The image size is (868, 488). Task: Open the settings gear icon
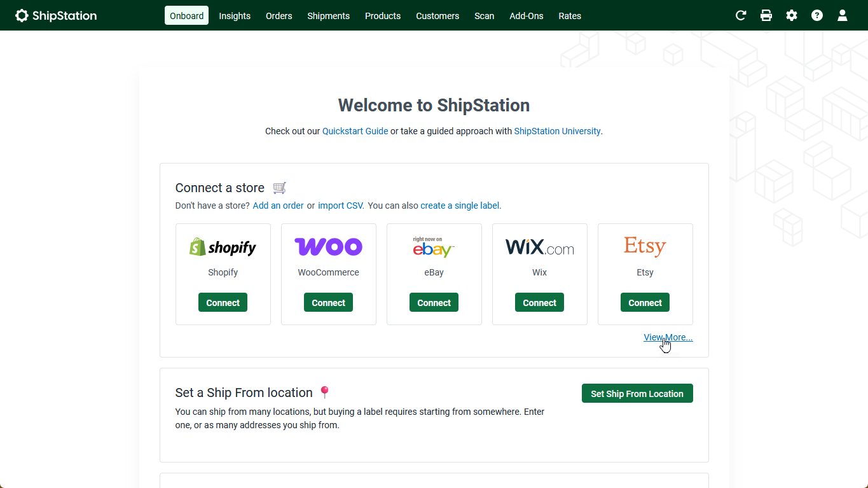pyautogui.click(x=792, y=16)
